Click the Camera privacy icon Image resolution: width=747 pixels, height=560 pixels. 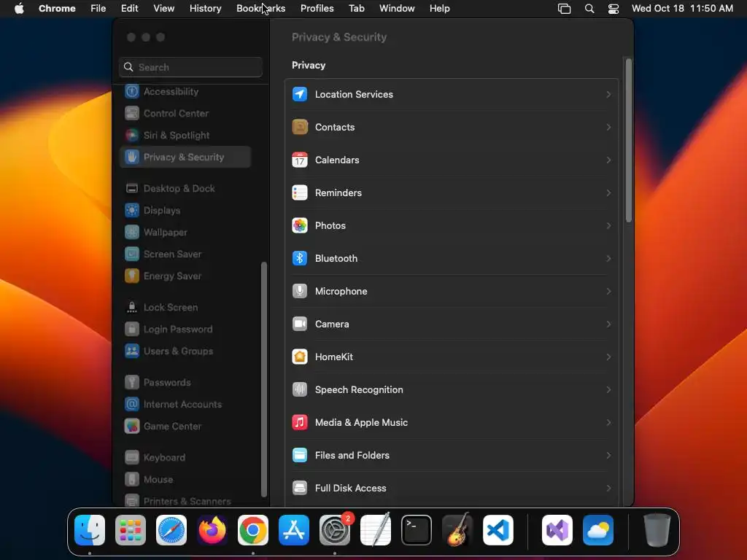[x=300, y=324]
